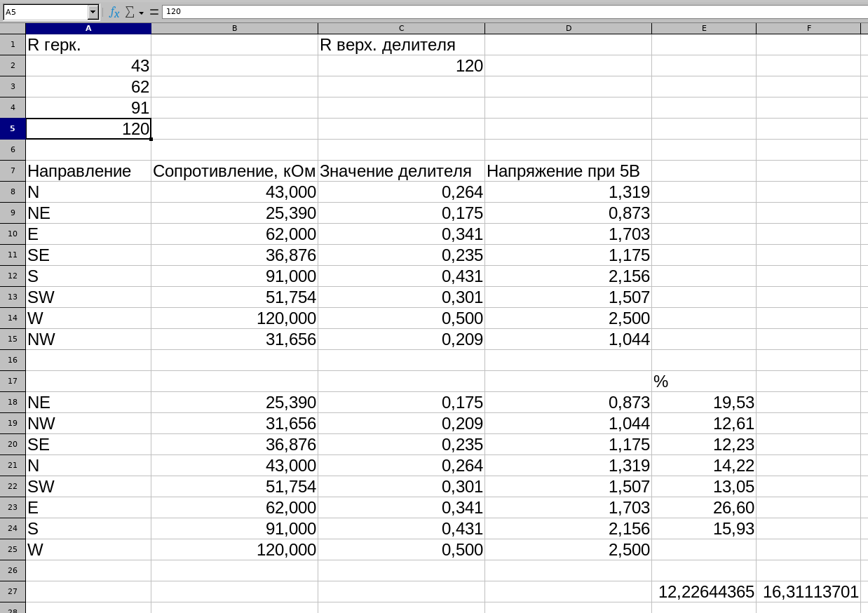The image size is (868, 613).
Task: Select row 7 header
Action: (13, 170)
